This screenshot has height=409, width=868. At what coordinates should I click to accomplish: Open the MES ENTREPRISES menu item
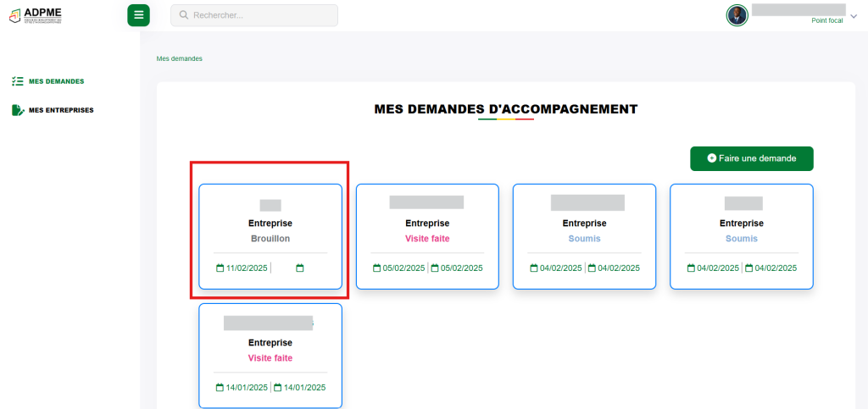click(x=61, y=110)
